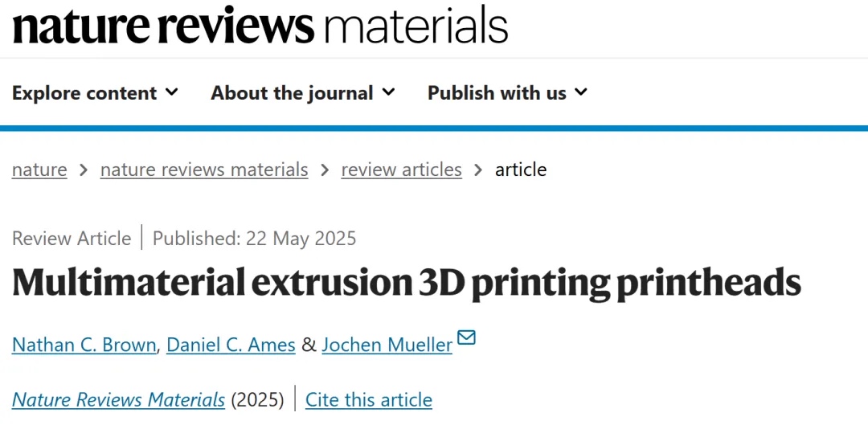This screenshot has width=868, height=429.
Task: Expand the chevron arrow after Publish with us
Action: pos(580,92)
